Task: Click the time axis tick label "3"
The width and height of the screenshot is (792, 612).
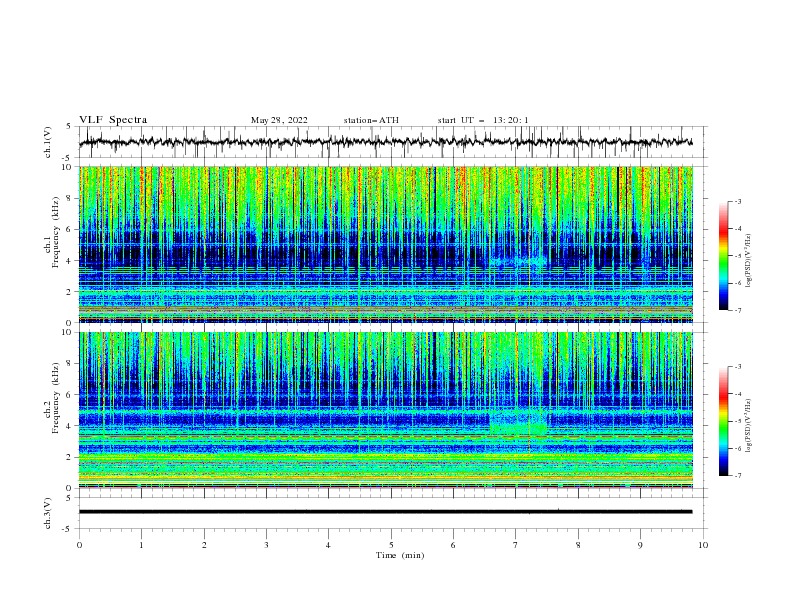Action: pos(266,545)
